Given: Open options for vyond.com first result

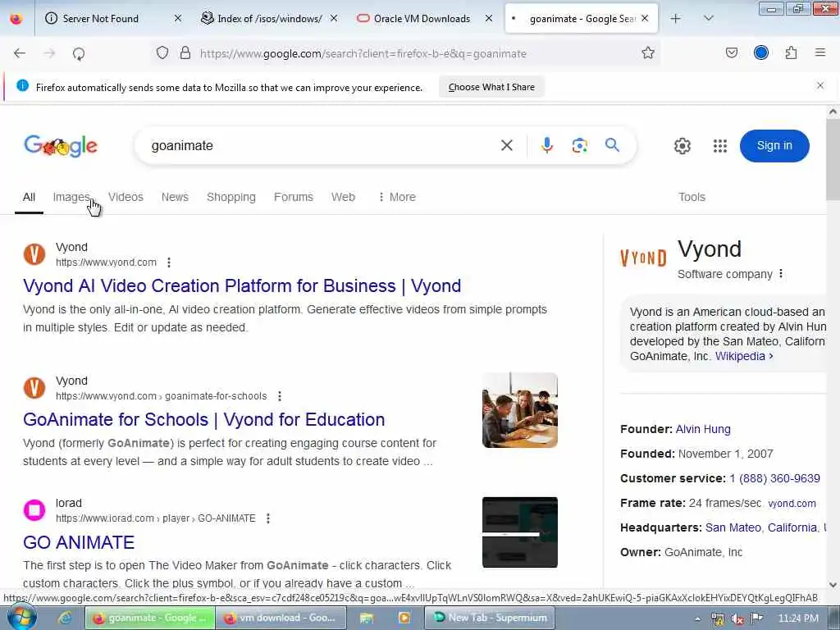Looking at the screenshot, I should tap(169, 262).
